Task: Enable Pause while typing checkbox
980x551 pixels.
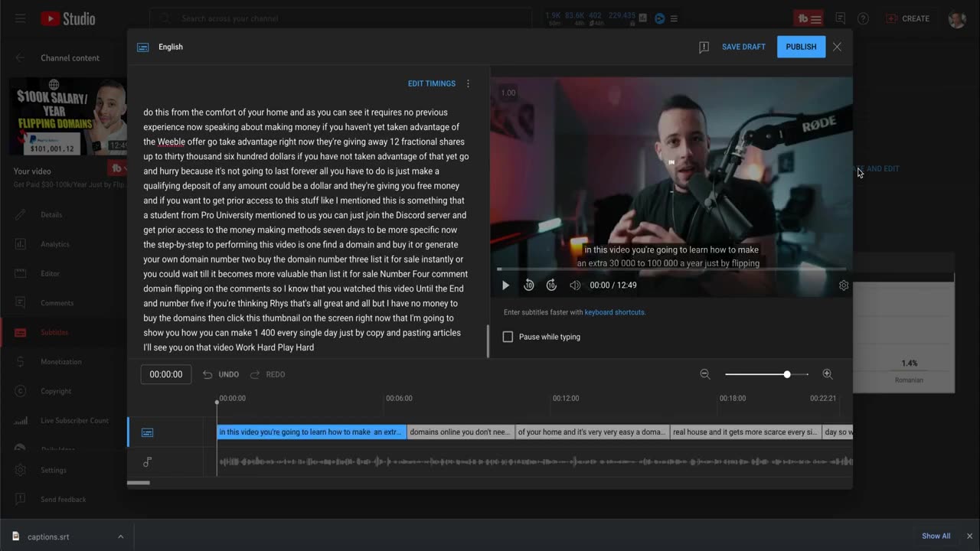Action: [x=508, y=337]
